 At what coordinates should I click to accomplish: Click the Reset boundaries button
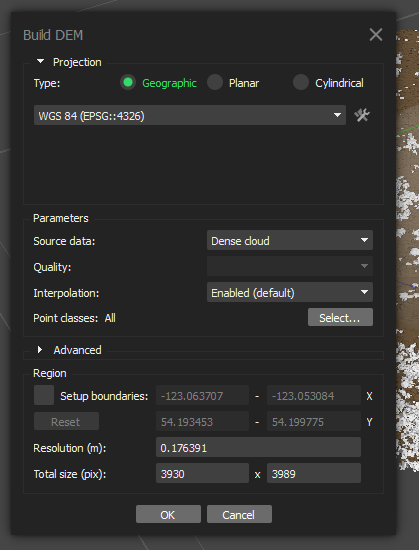point(66,421)
